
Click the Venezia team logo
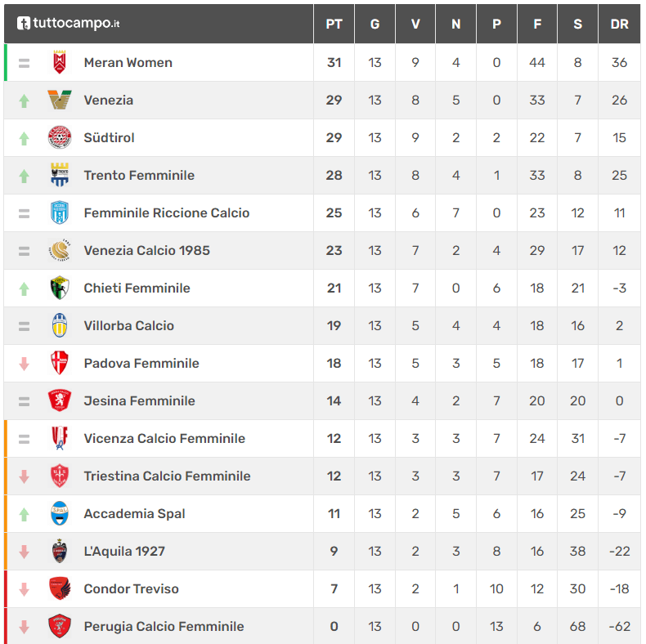[60, 100]
